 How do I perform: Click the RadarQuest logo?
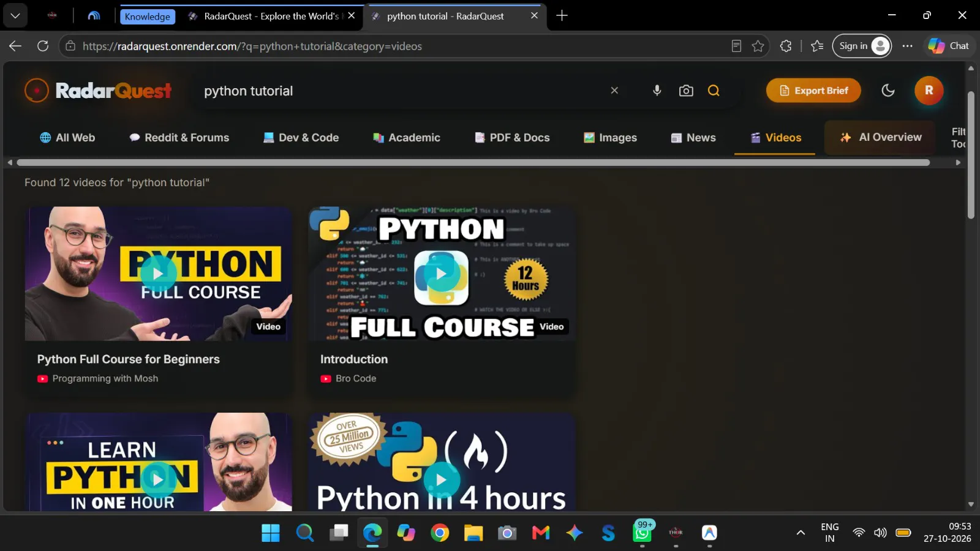click(x=98, y=91)
